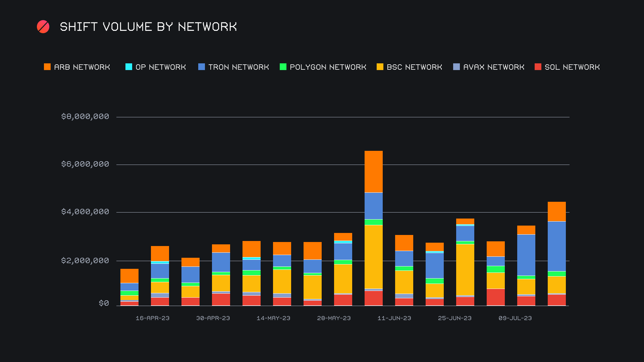
Task: Click the SOL Network red legend swatch
Action: [538, 67]
